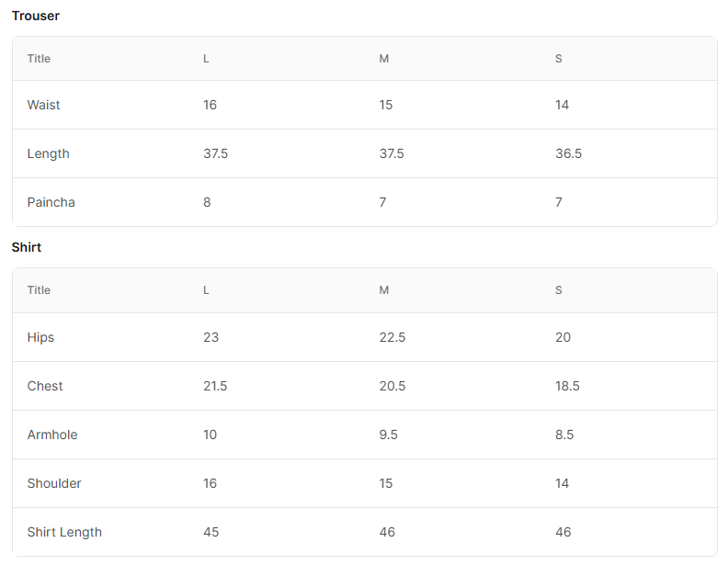Viewport: 728px width, 565px height.
Task: Click the Shirt Length value 45
Action: pos(211,532)
